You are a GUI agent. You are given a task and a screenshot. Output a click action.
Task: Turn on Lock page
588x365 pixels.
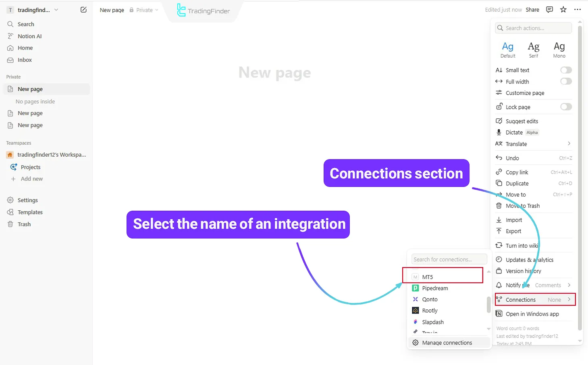coord(566,106)
